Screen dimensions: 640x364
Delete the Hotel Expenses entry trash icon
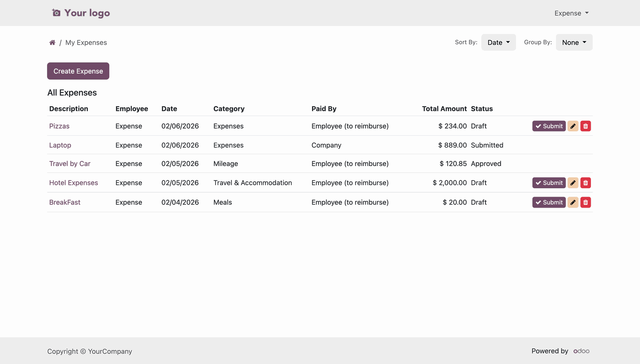click(x=586, y=183)
